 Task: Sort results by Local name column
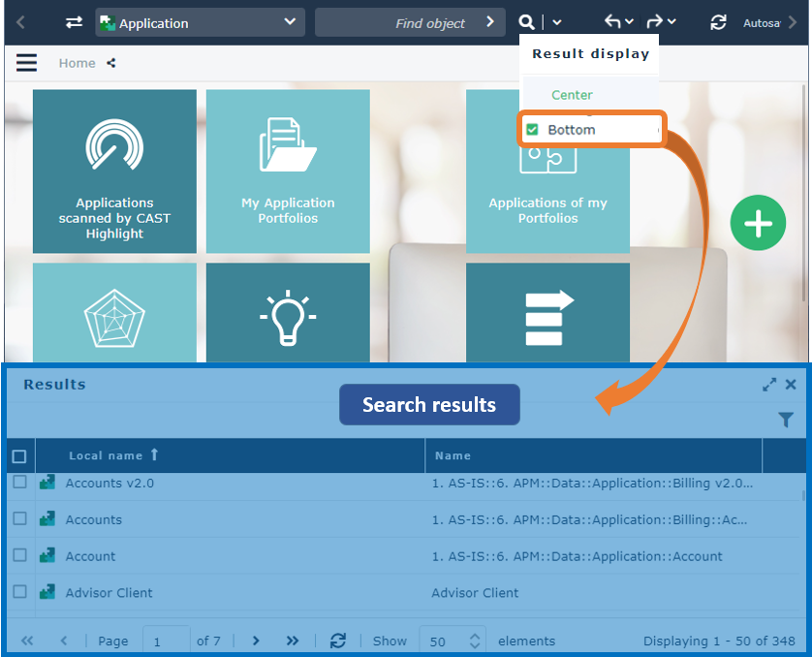coord(106,455)
